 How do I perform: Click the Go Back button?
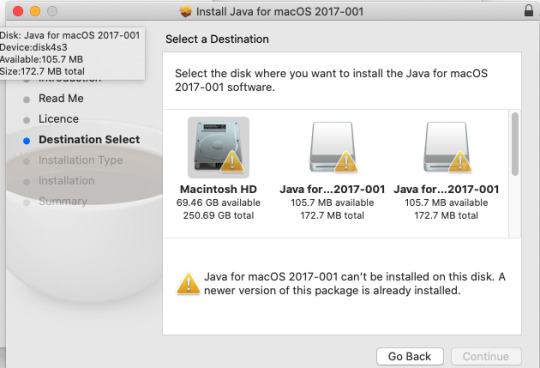(x=410, y=356)
